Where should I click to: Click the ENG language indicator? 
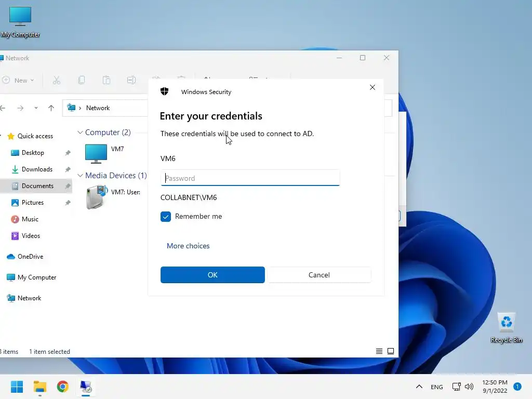click(436, 387)
